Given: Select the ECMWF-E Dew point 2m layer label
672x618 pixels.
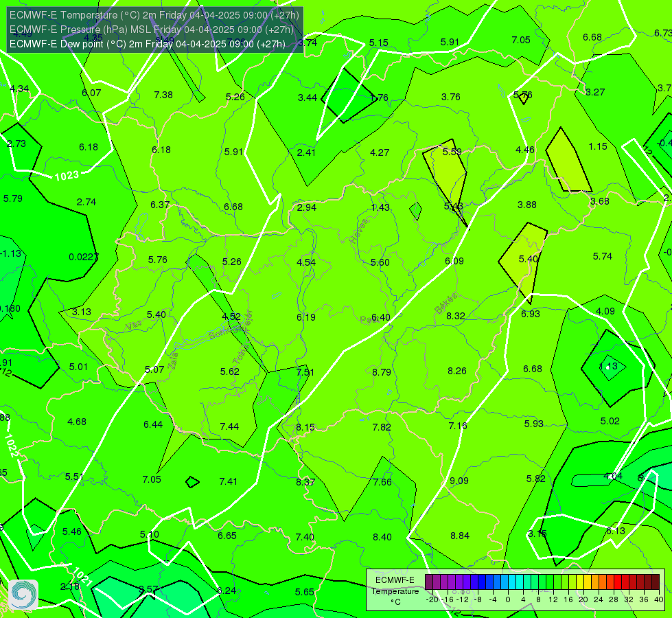Looking at the screenshot, I should pyautogui.click(x=148, y=44).
